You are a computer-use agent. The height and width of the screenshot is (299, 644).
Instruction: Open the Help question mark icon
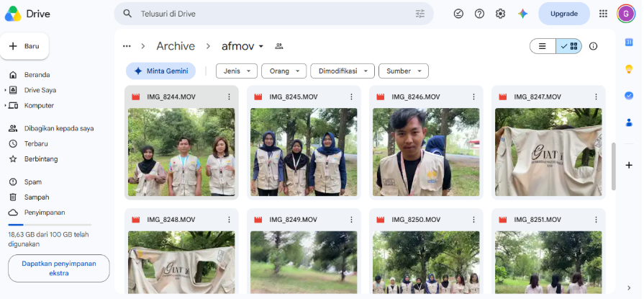(479, 14)
